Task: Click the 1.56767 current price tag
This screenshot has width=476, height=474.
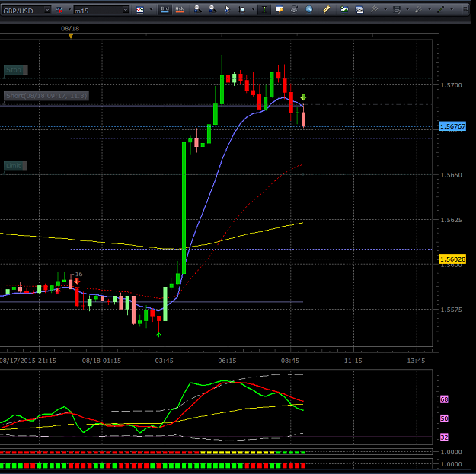Action: (452, 126)
